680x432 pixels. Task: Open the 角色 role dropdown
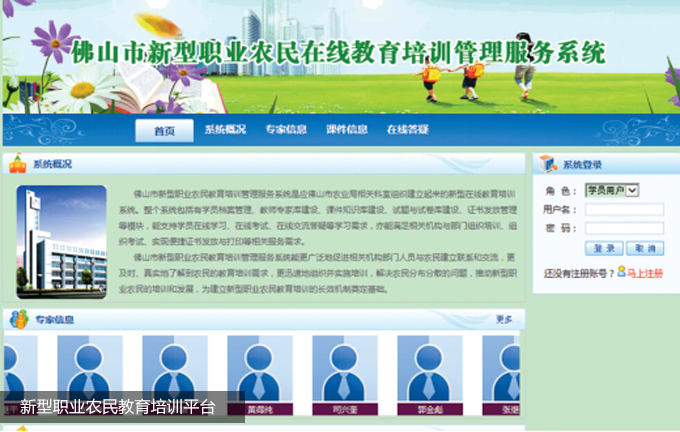point(612,190)
